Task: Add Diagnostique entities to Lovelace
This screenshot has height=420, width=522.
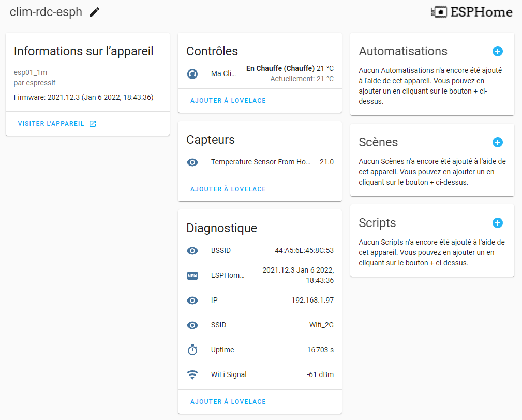Action: (x=228, y=402)
